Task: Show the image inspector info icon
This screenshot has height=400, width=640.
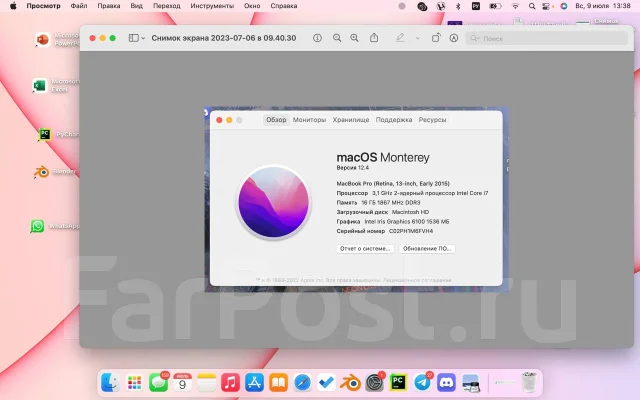Action: (317, 38)
